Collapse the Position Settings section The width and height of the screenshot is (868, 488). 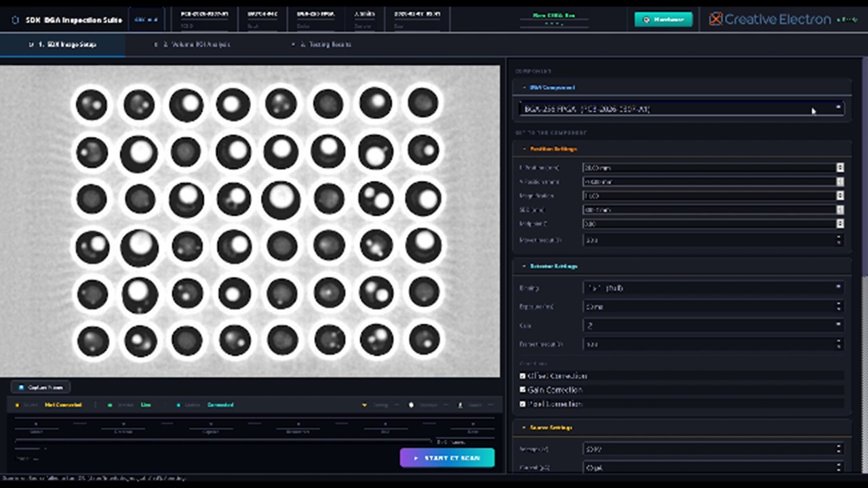[x=683, y=148]
